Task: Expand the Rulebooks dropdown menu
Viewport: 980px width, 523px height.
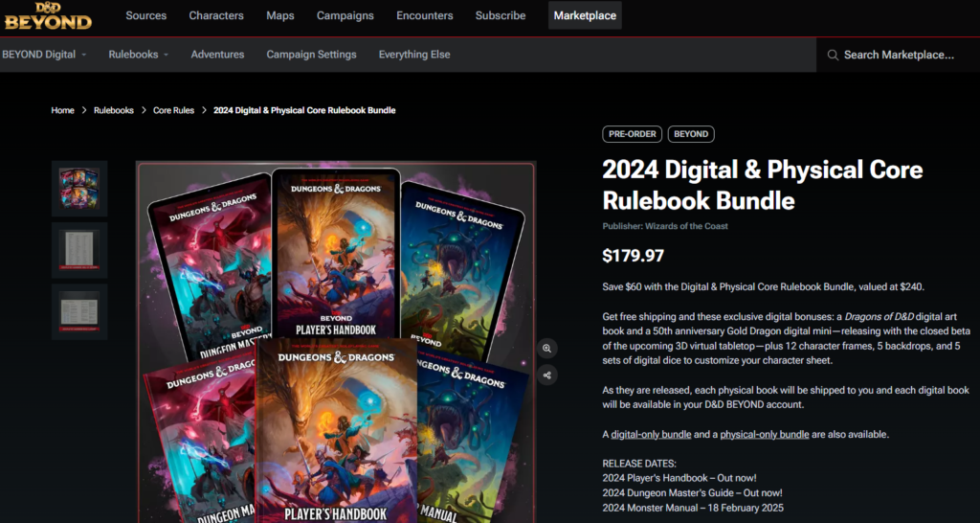Action: (x=139, y=55)
